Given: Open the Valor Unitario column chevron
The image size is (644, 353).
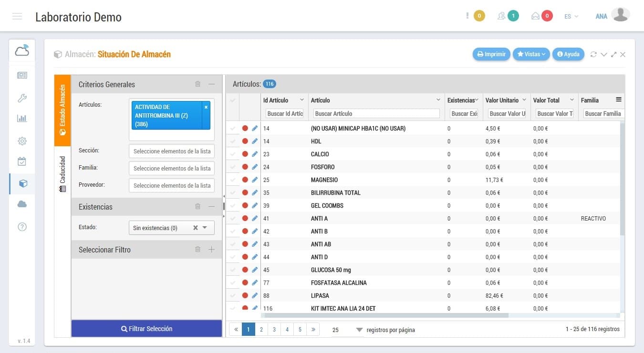Looking at the screenshot, I should [x=524, y=100].
